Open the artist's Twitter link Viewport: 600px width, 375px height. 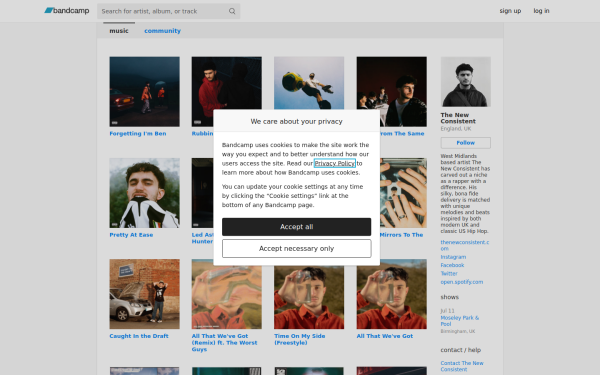coord(449,274)
